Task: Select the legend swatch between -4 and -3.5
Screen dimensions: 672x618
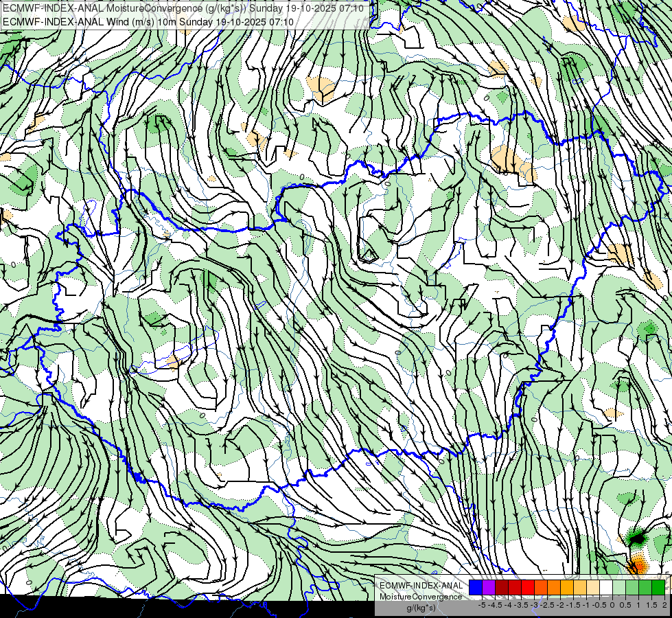Action: [x=515, y=587]
